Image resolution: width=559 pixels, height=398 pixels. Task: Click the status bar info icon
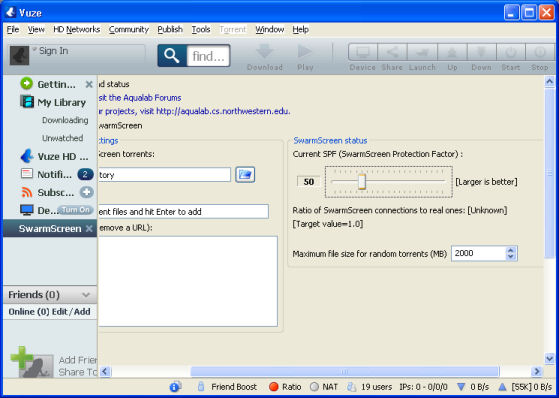coord(175,387)
